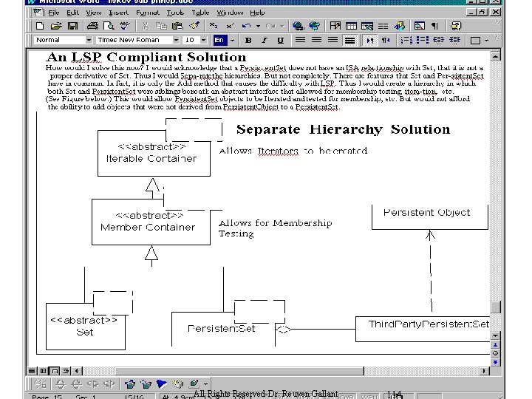Click the Undo arrow
This screenshot has width=532, height=399.
click(x=246, y=26)
